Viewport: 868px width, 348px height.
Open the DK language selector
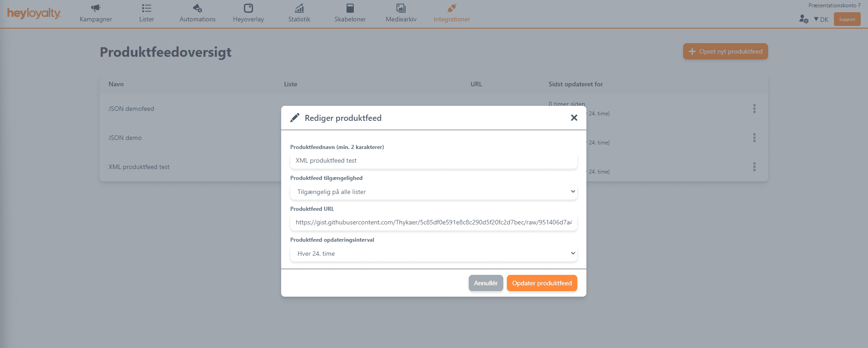coord(823,19)
